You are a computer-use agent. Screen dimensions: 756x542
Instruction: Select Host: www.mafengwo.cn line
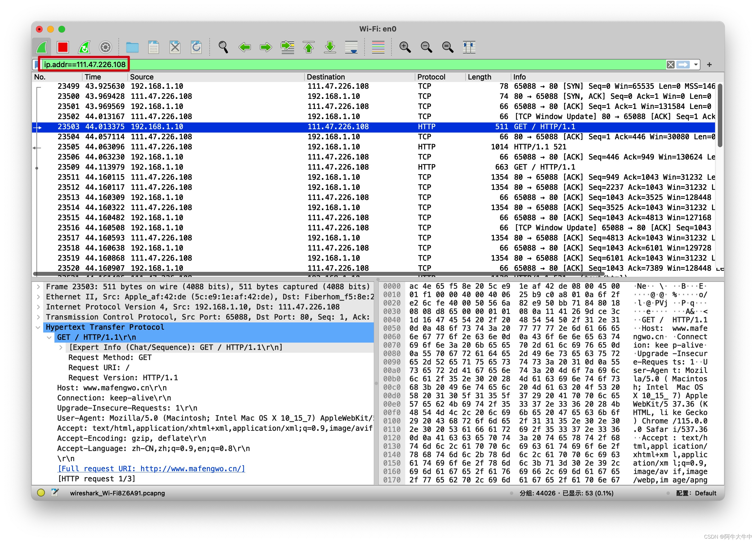[112, 388]
